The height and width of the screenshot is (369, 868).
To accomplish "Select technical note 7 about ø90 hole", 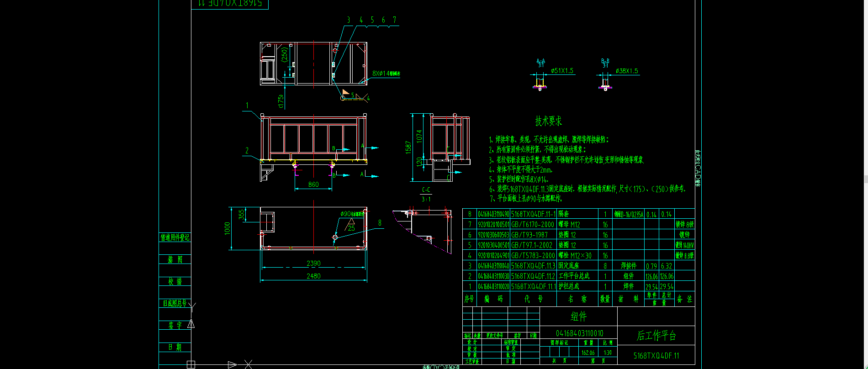I will pyautogui.click(x=525, y=198).
